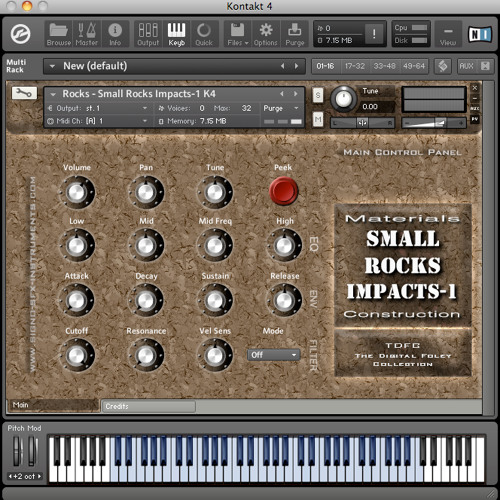
Task: Open the Browse panel folder icon
Action: pyautogui.click(x=59, y=34)
